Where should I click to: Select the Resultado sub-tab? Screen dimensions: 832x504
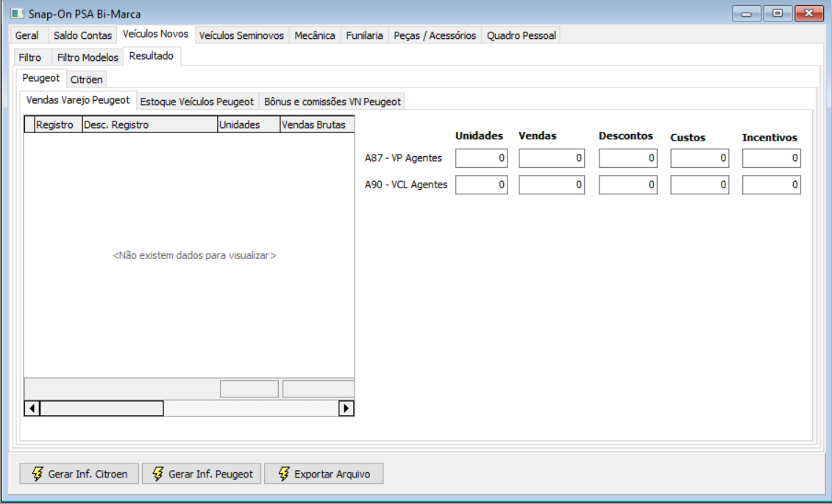(152, 56)
